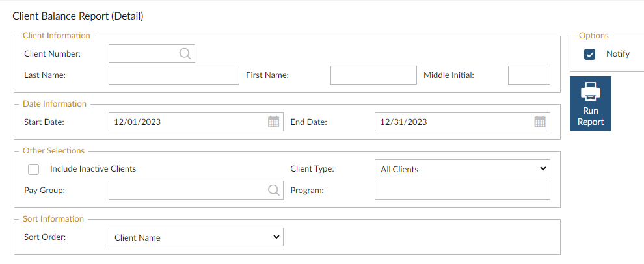Uncheck the Notify checkbox
Screen dimensions: 644x264
click(590, 54)
